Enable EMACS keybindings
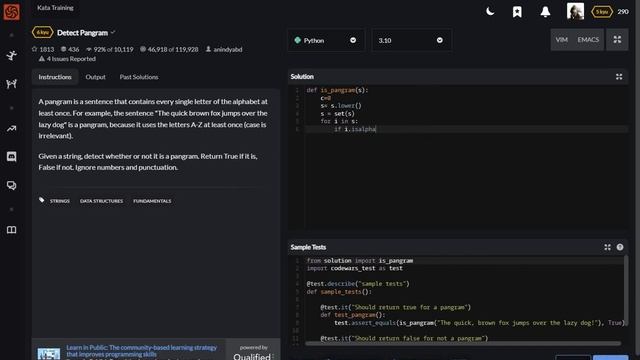The image size is (640, 360). [588, 40]
